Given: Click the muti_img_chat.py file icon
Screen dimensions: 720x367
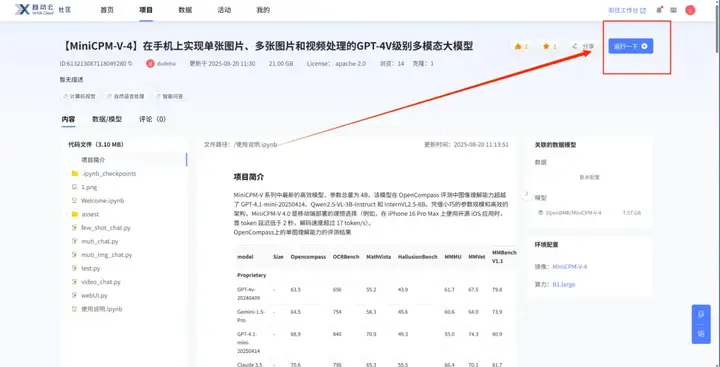Looking at the screenshot, I should [74, 255].
